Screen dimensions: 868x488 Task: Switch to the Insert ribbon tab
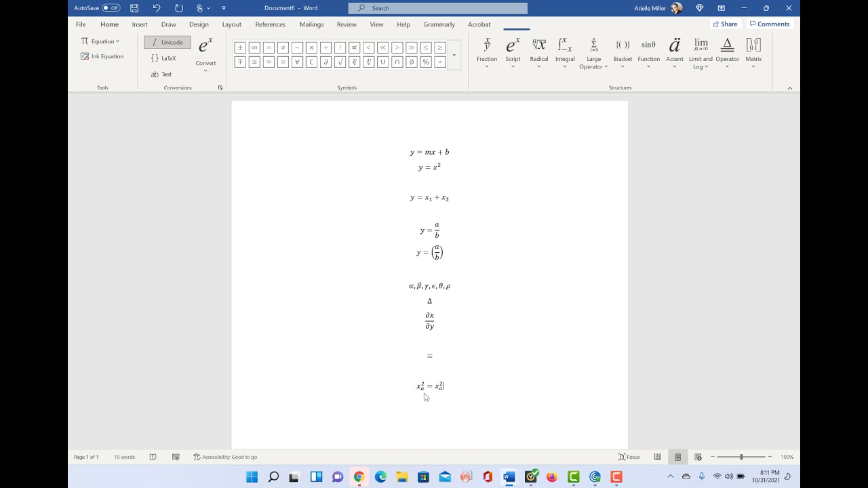[140, 24]
